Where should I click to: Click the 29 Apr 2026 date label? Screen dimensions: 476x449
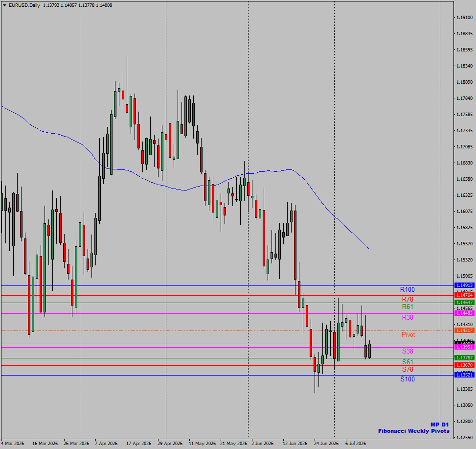click(170, 444)
